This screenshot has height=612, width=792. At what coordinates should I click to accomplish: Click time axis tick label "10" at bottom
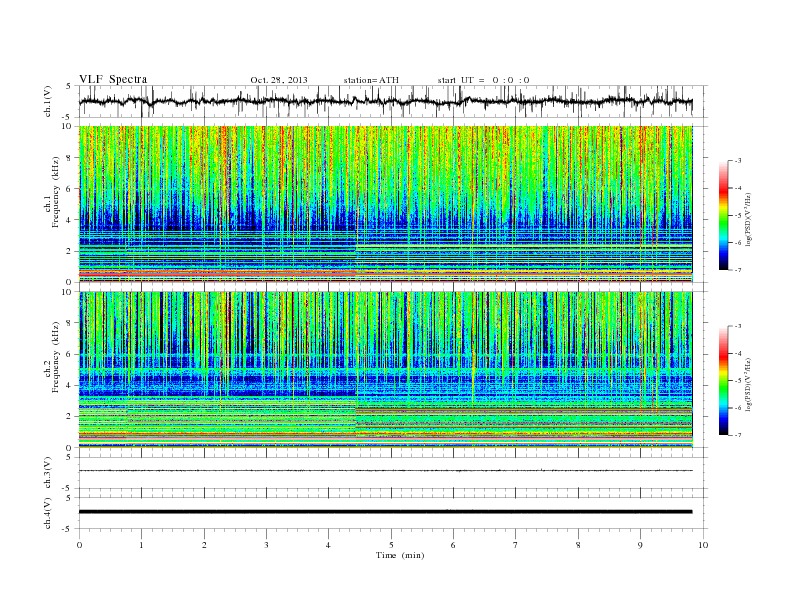point(703,545)
